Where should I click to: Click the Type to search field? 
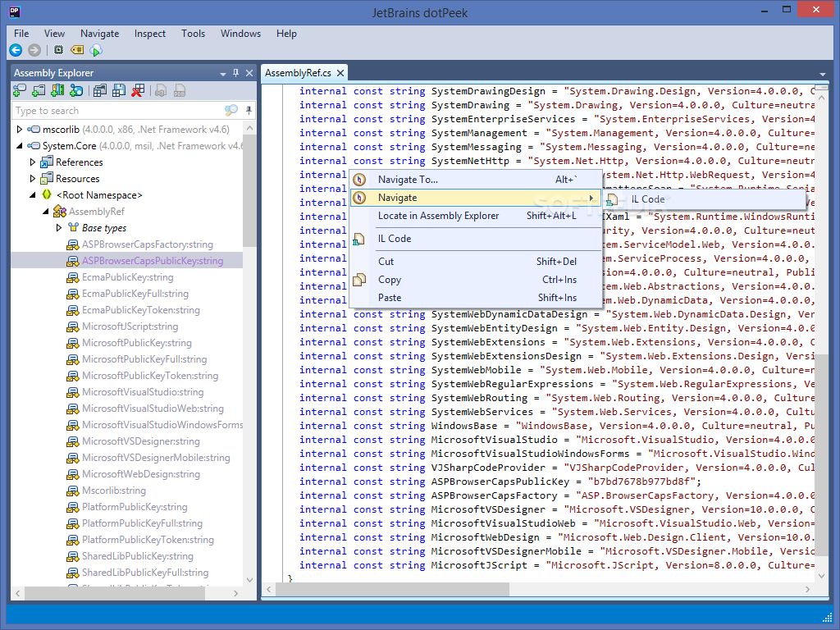(118, 111)
